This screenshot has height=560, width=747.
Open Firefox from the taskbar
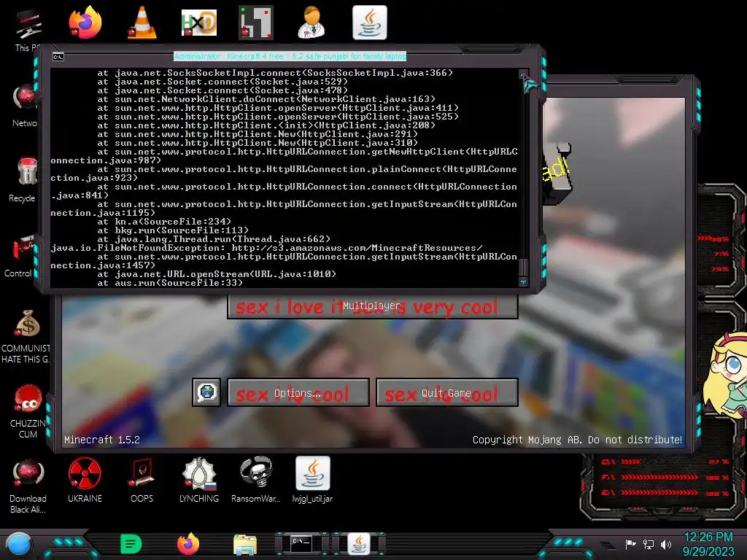188,544
